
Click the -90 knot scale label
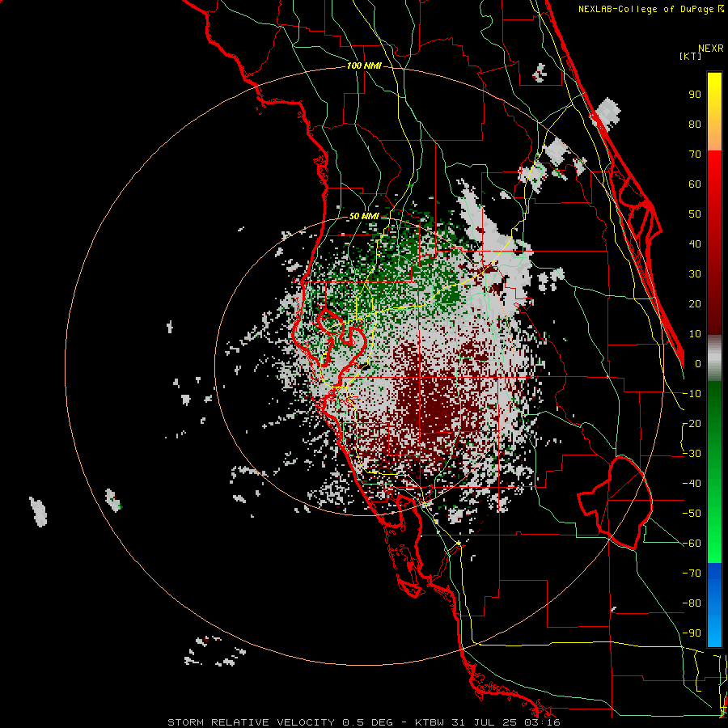coord(692,633)
